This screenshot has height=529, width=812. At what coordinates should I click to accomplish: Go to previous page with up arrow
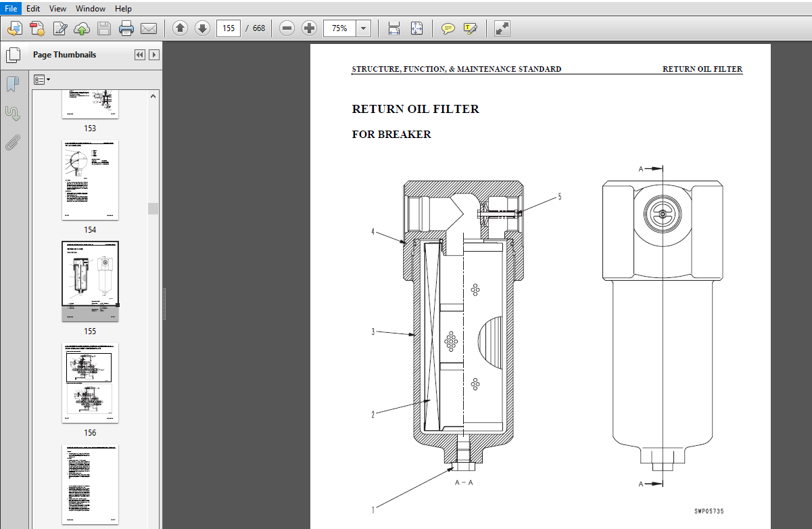click(180, 28)
